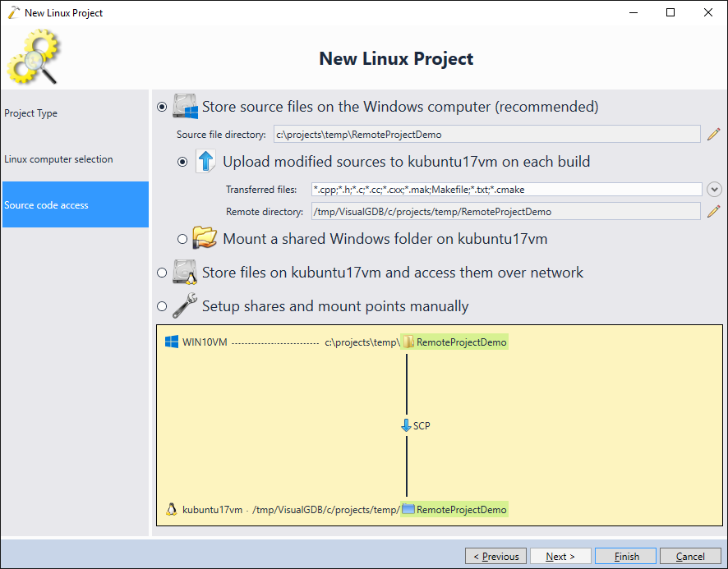Click the 'Source file directory:' label

click(221, 135)
